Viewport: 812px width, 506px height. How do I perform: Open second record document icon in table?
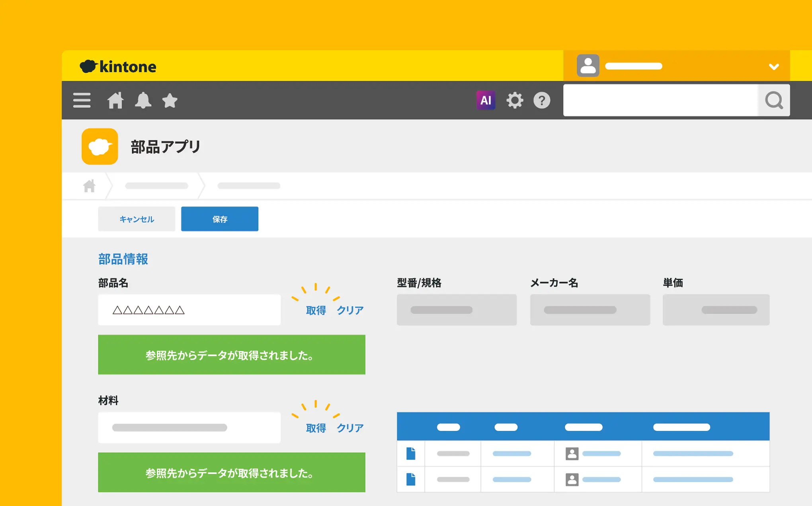(411, 479)
